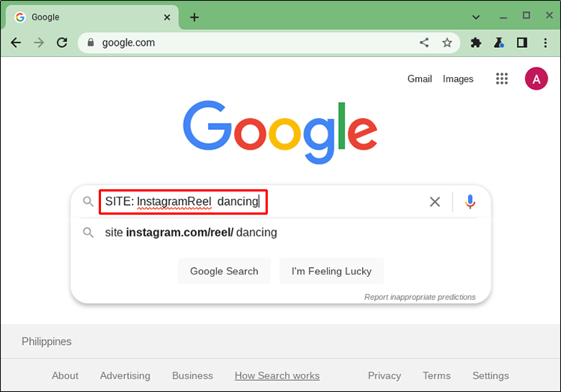Open the Extensions puzzle icon
Image resolution: width=561 pixels, height=392 pixels.
coord(476,43)
